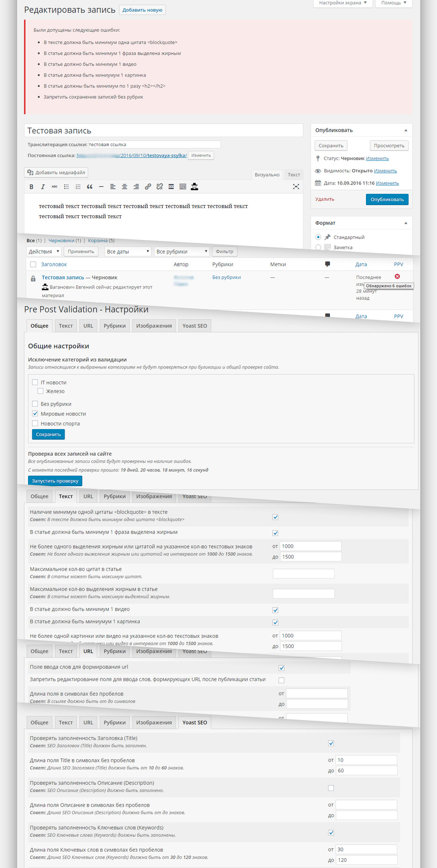Show the Черновики (1) filter
This screenshot has height=868, width=437.
tap(64, 240)
